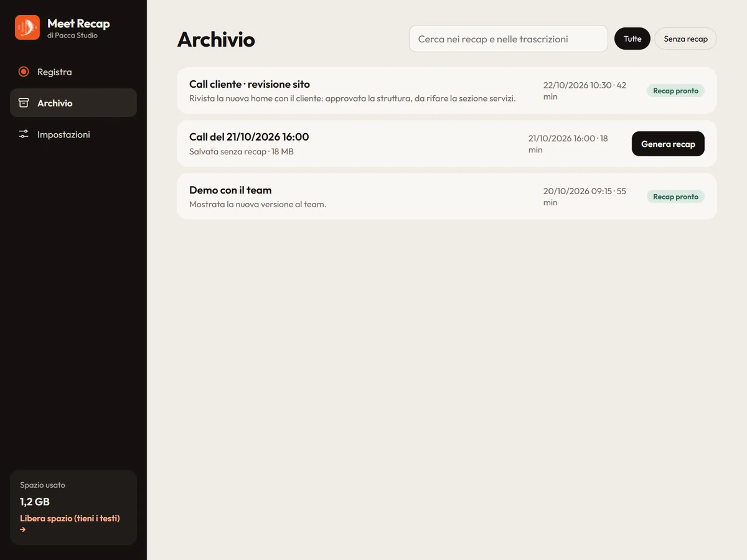This screenshot has height=560, width=747.
Task: Click the Registra record icon
Action: 24,72
